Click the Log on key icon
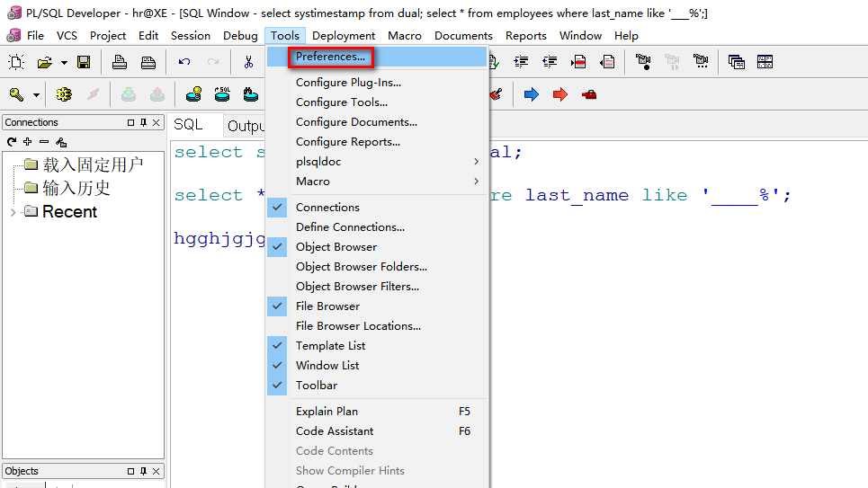 (x=16, y=94)
